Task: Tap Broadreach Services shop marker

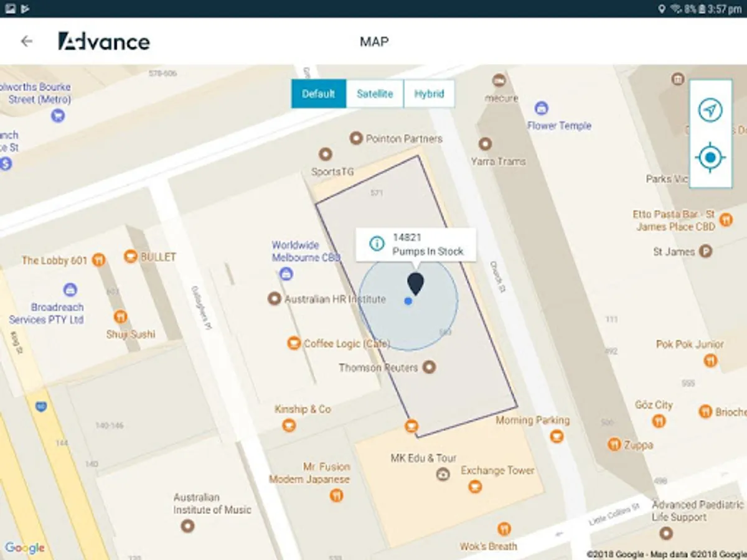Action: (x=70, y=289)
